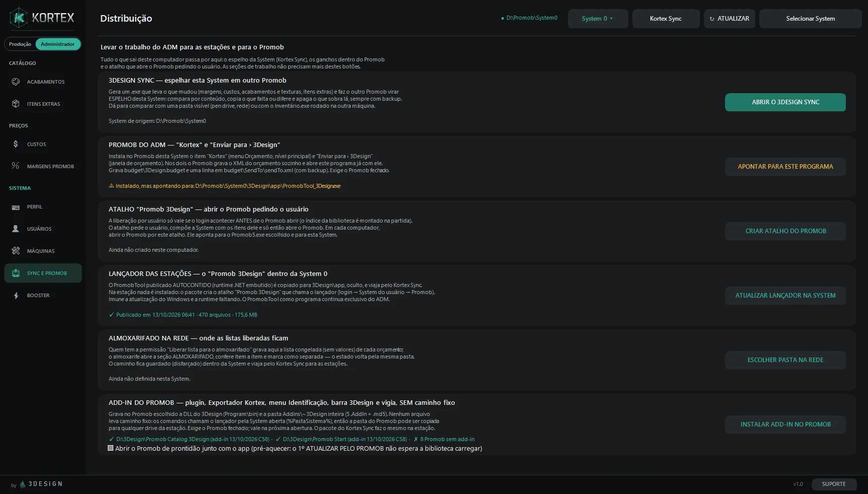The image size is (868, 494).
Task: Open the ITENS EXTRAS section
Action: click(x=43, y=104)
